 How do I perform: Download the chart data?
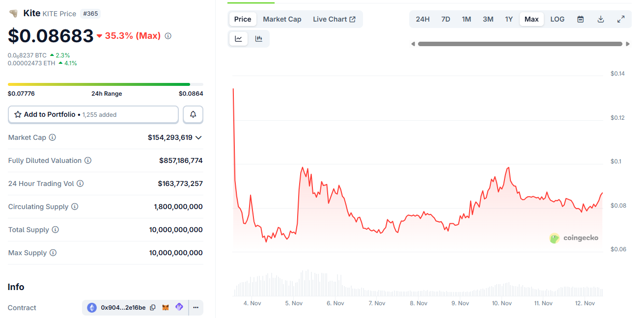[x=600, y=19]
